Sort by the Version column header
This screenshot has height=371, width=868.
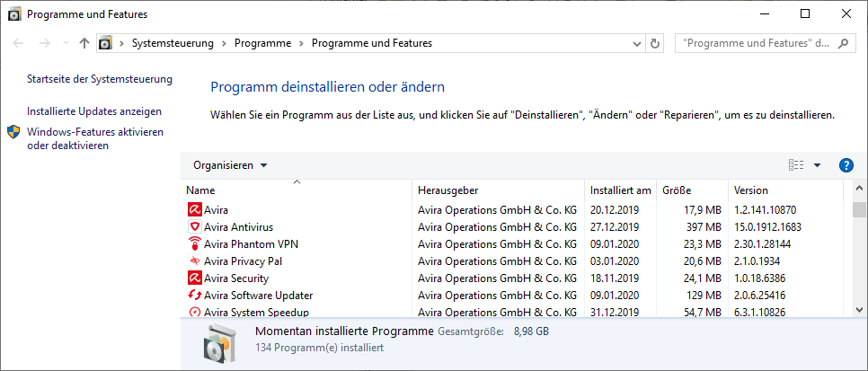click(785, 190)
